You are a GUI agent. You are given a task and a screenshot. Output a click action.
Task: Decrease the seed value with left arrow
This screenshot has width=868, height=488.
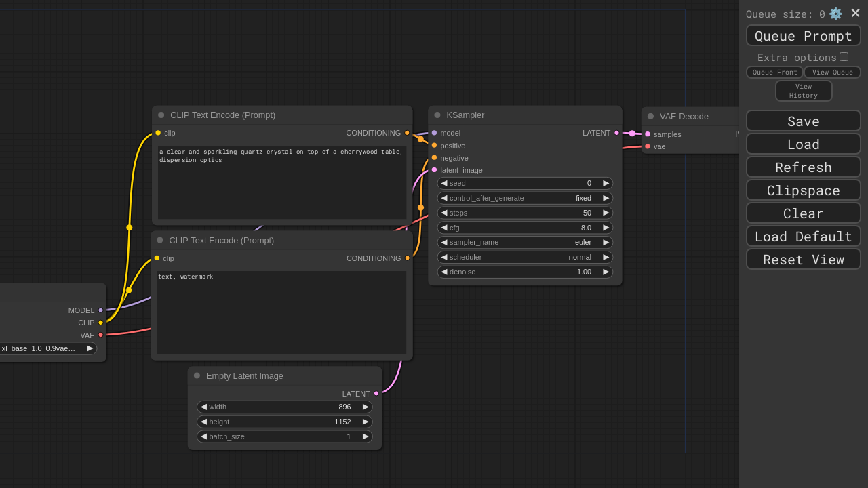point(444,183)
